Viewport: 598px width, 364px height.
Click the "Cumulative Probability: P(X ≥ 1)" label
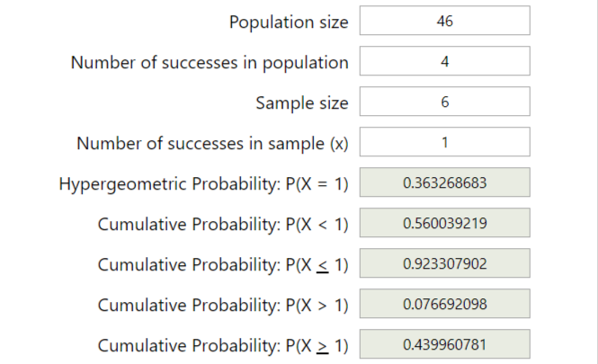click(222, 346)
